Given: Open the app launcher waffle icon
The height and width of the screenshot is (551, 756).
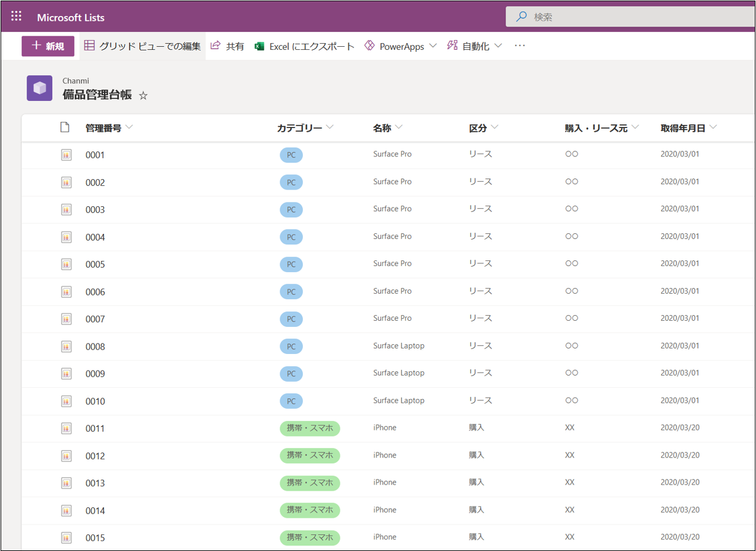Looking at the screenshot, I should [x=16, y=17].
